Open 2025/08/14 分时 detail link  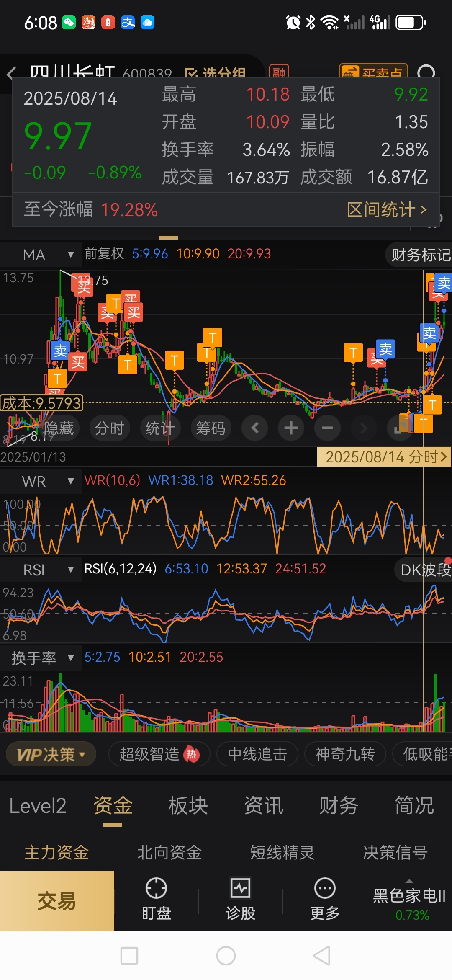(x=385, y=457)
